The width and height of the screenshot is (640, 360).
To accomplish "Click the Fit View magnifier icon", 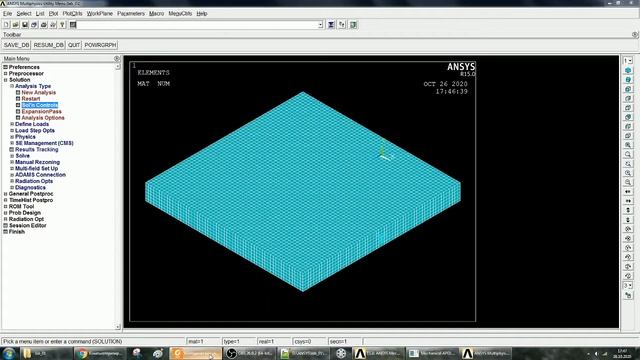I will [628, 145].
